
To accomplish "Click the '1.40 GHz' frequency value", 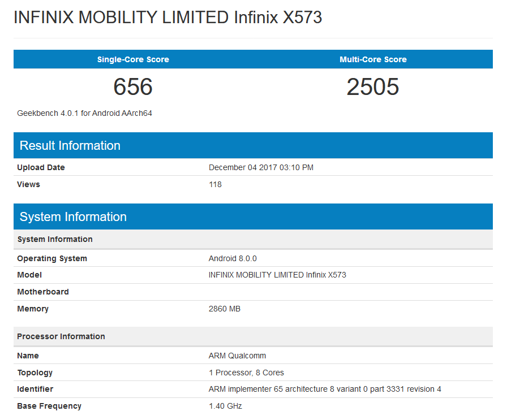I will [225, 406].
